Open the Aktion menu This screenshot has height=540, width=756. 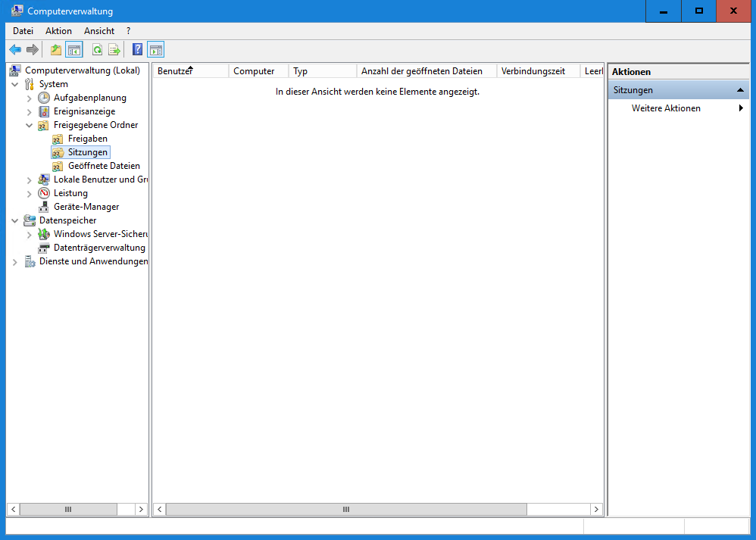click(x=58, y=31)
